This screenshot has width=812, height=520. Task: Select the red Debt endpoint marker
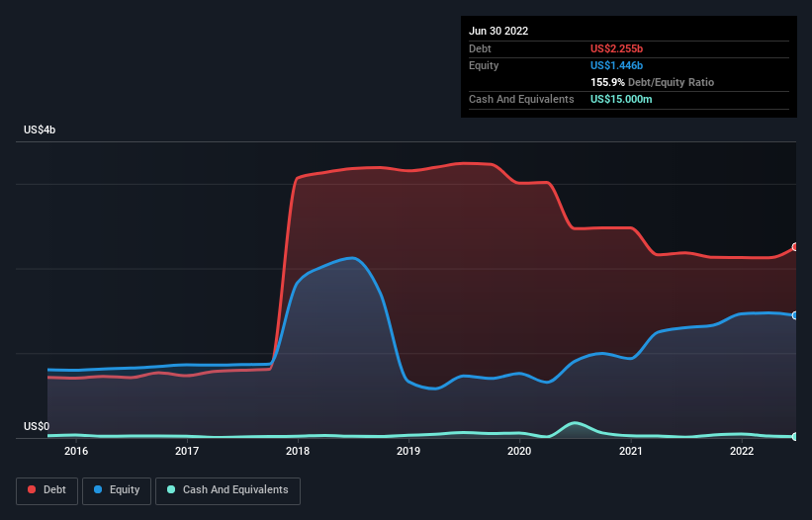(795, 247)
